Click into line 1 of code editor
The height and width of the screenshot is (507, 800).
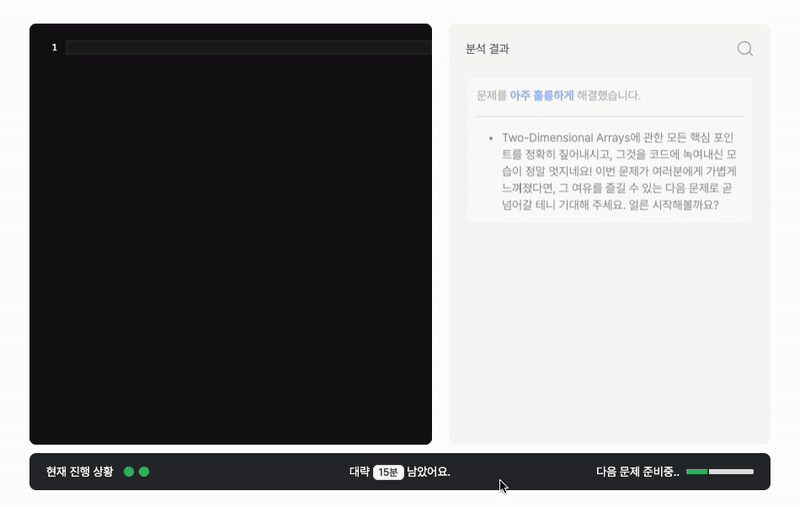tap(248, 47)
